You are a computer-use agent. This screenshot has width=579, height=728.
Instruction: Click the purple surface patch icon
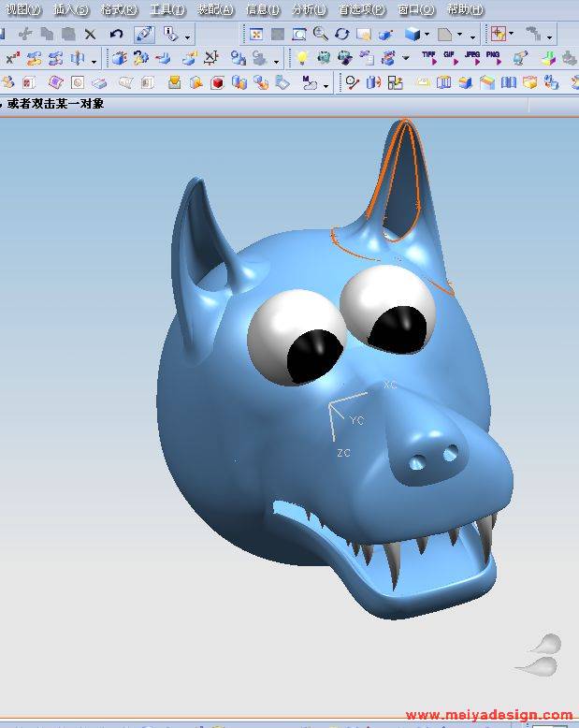pyautogui.click(x=56, y=82)
